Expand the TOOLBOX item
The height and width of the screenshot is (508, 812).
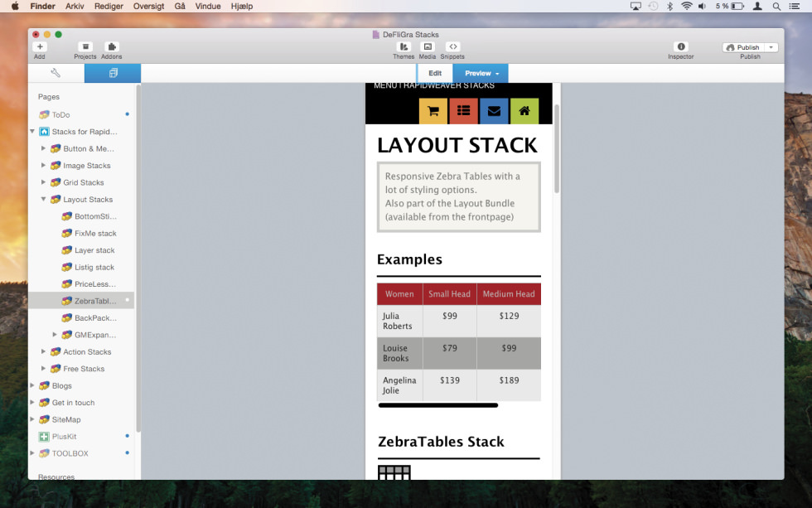click(x=32, y=453)
